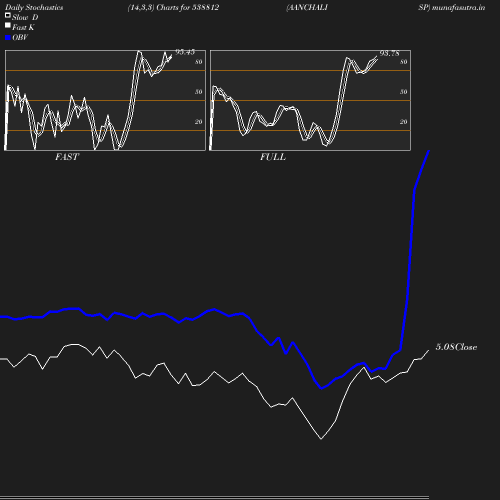Click the blue OBV legend swatch
The width and height of the screenshot is (500, 500).
[8, 38]
